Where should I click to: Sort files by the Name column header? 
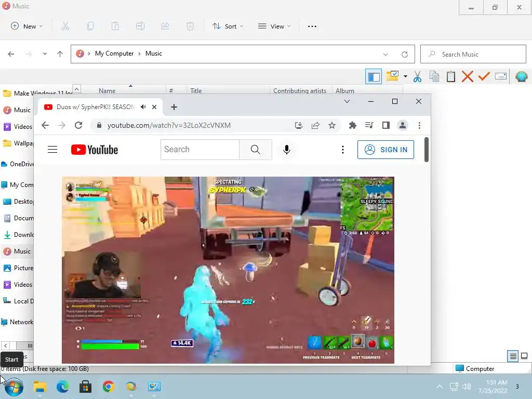click(107, 90)
